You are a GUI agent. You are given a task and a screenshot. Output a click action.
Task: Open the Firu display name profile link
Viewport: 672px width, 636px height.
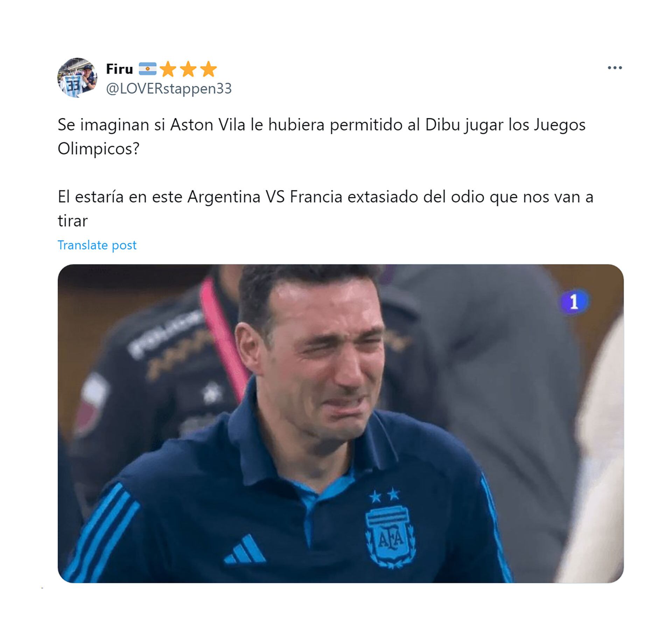pyautogui.click(x=119, y=69)
